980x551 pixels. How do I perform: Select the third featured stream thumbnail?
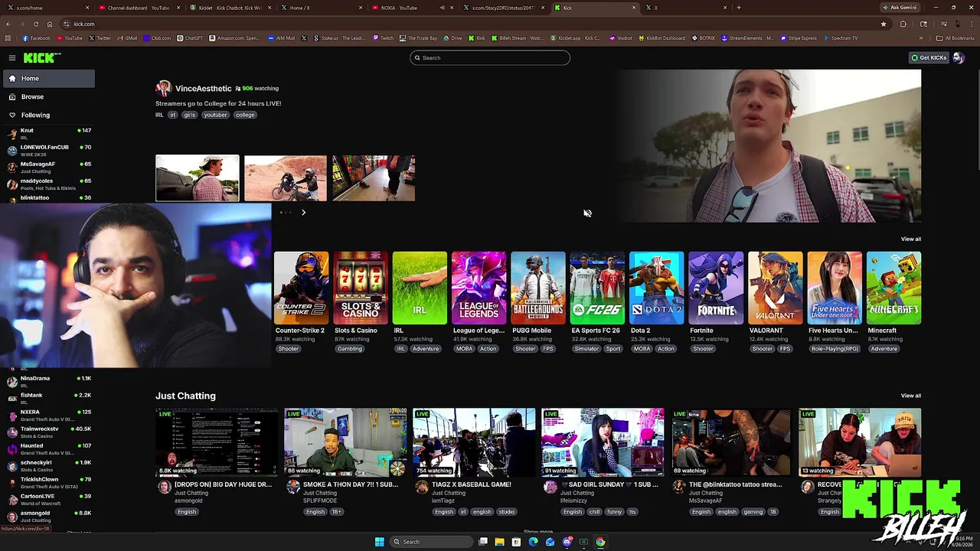point(374,178)
